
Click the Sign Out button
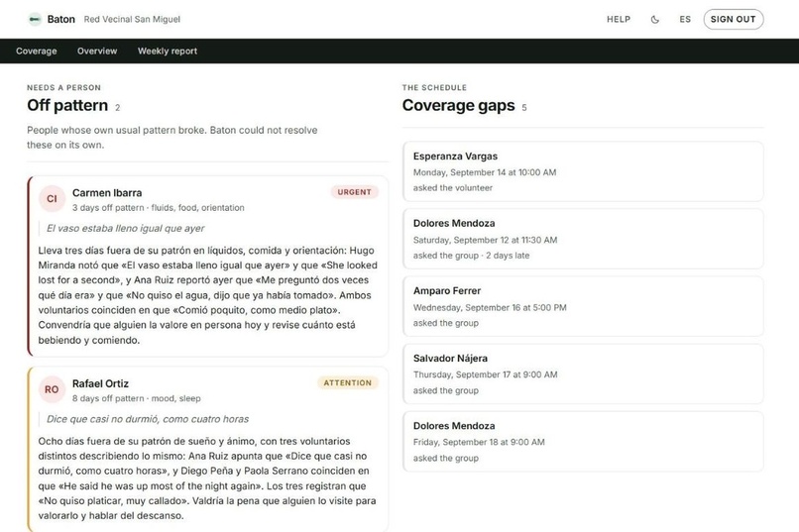coord(734,20)
